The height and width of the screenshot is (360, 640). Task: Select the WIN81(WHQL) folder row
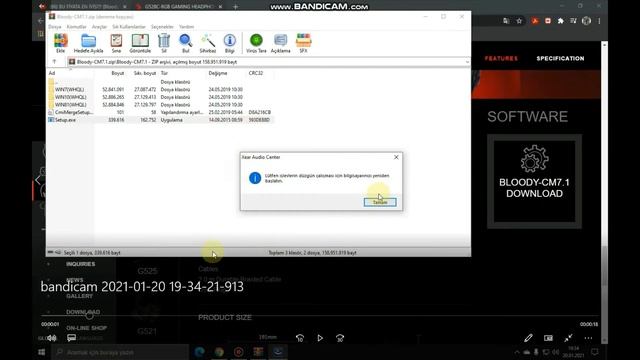click(160, 104)
